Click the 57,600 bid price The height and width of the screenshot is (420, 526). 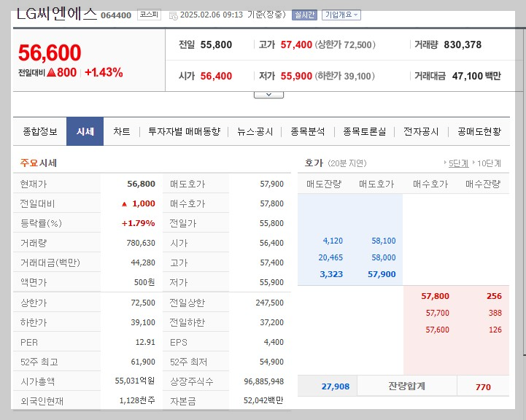(x=438, y=330)
